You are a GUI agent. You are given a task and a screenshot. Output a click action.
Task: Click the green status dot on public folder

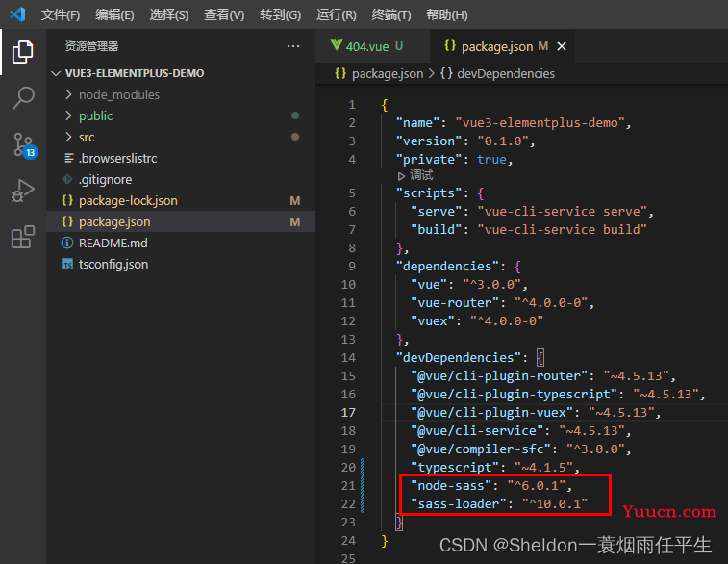click(x=295, y=115)
